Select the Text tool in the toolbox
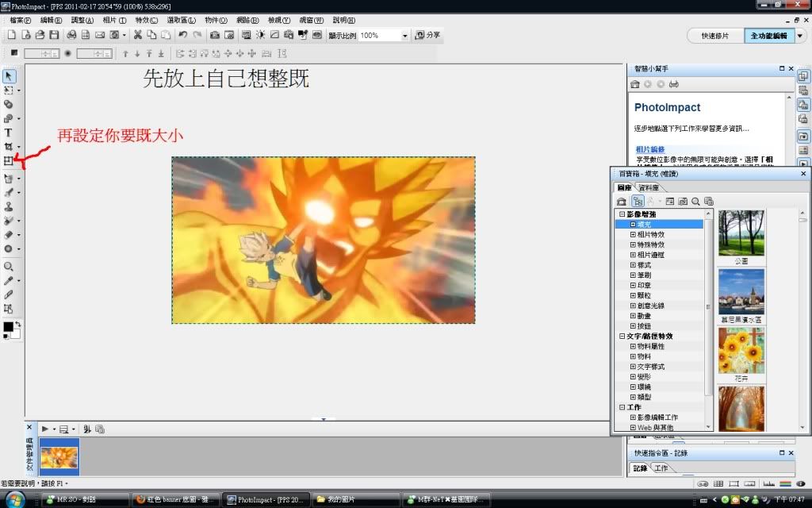812x508 pixels. 9,133
